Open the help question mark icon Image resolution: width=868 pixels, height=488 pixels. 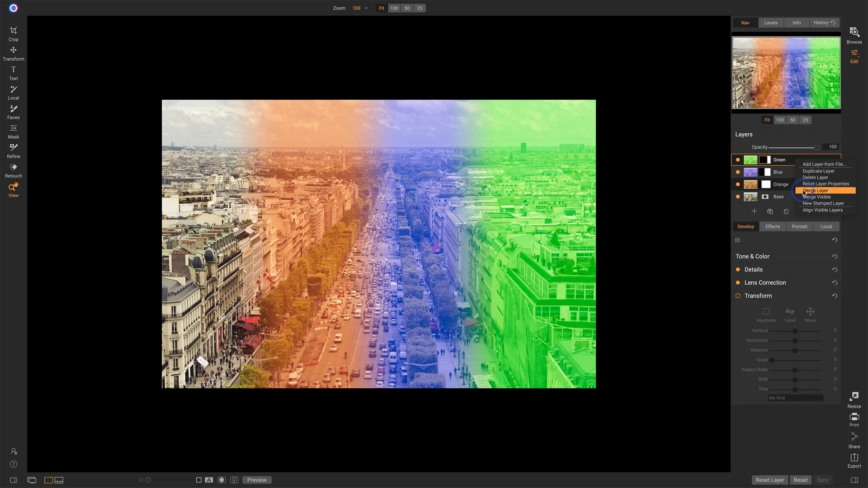click(x=14, y=464)
